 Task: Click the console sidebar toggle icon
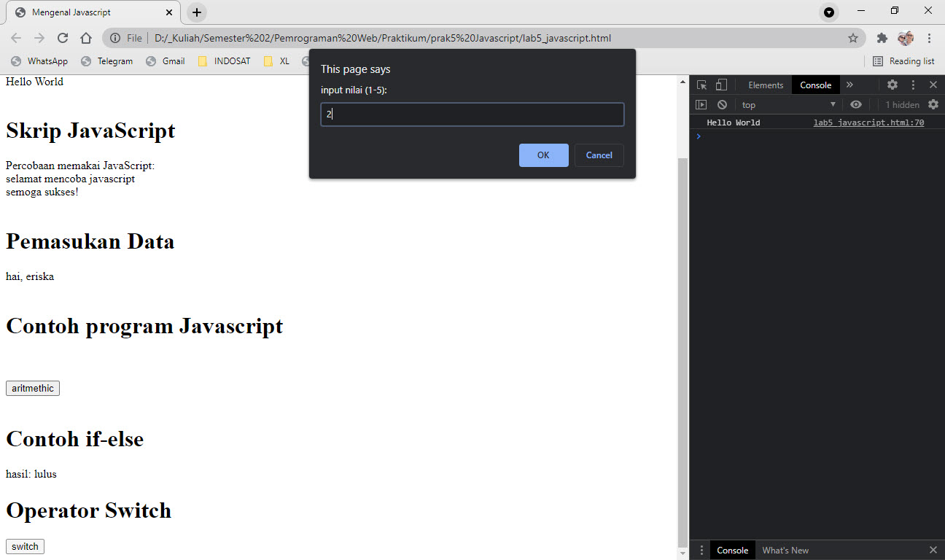(701, 104)
